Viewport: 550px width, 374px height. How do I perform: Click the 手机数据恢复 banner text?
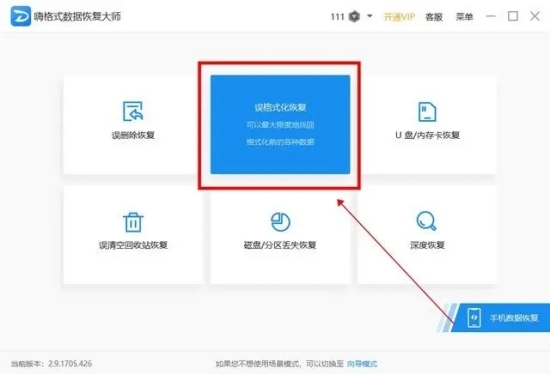514,318
